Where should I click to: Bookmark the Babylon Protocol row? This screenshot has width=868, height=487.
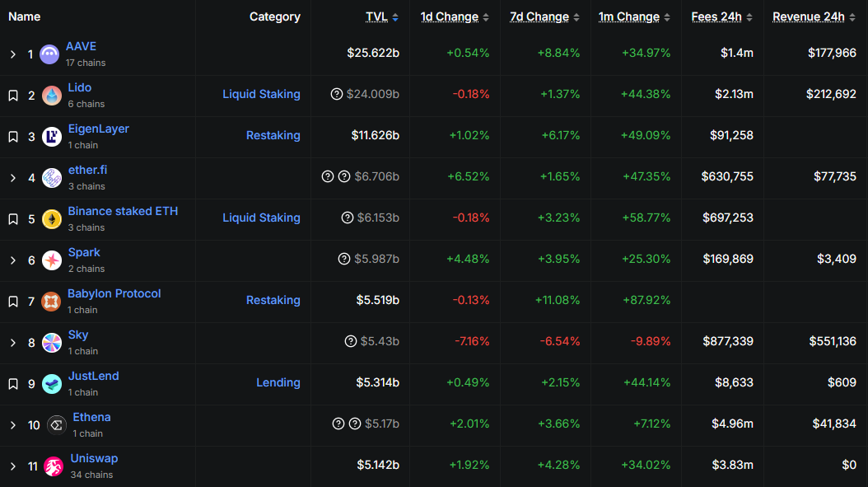[12, 302]
